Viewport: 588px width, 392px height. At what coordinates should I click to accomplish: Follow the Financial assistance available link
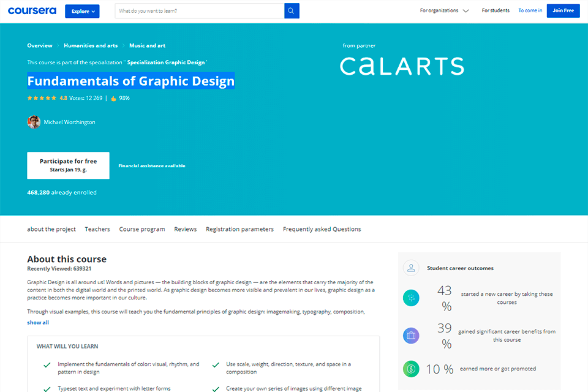tap(151, 166)
